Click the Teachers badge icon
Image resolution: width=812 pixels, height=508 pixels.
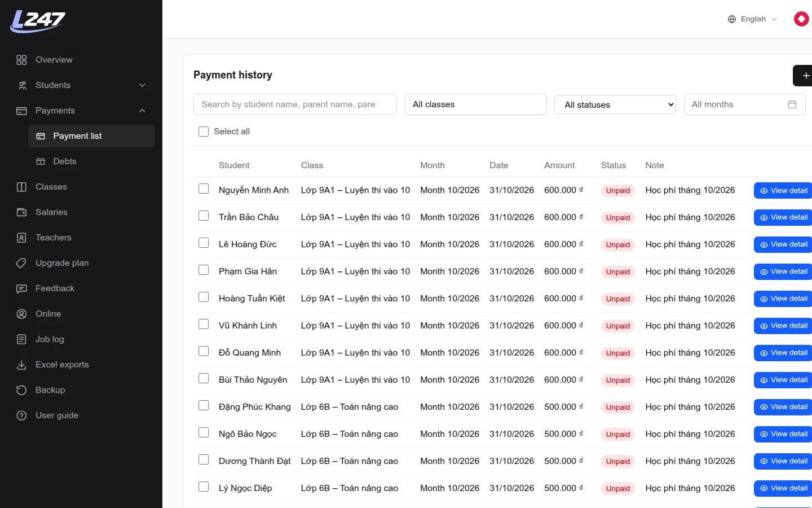21,238
